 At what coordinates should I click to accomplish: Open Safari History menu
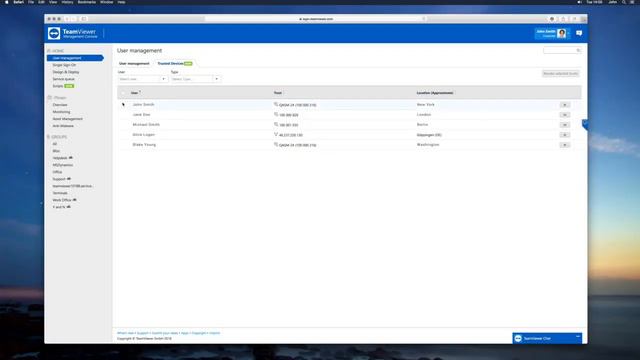67,2
